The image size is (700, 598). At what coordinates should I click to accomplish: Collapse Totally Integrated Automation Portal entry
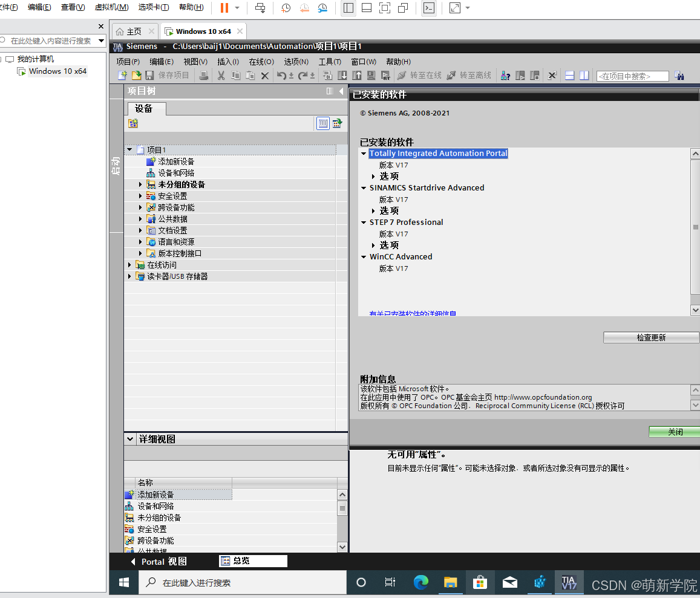[x=364, y=154]
